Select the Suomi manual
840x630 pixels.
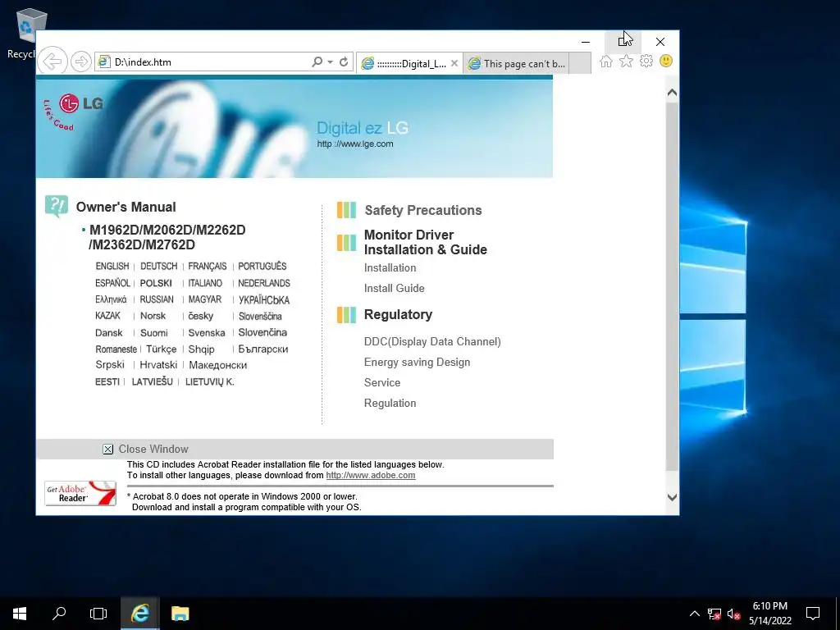(x=153, y=333)
